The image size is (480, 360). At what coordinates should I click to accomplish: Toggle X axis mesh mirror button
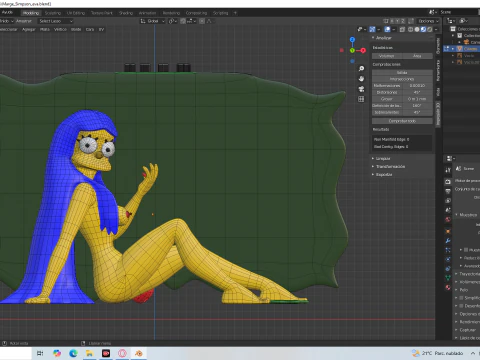(392, 21)
